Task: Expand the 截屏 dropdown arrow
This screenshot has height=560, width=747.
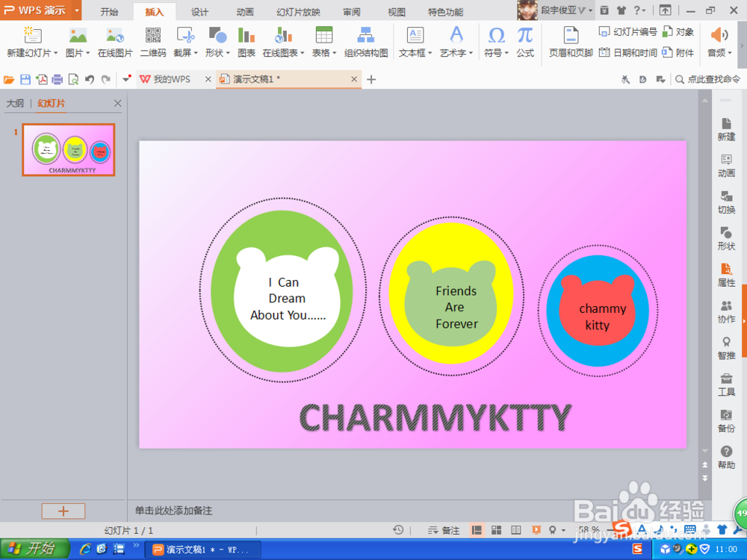Action: tap(196, 53)
